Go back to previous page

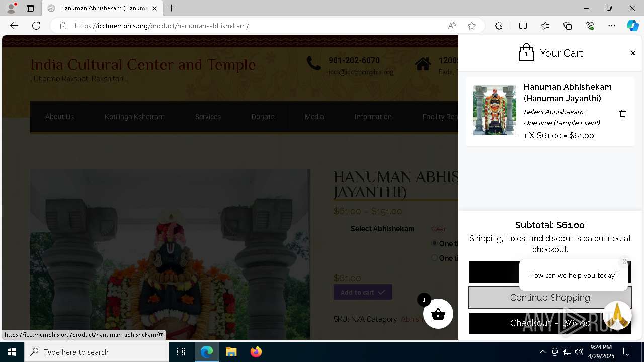(x=14, y=26)
